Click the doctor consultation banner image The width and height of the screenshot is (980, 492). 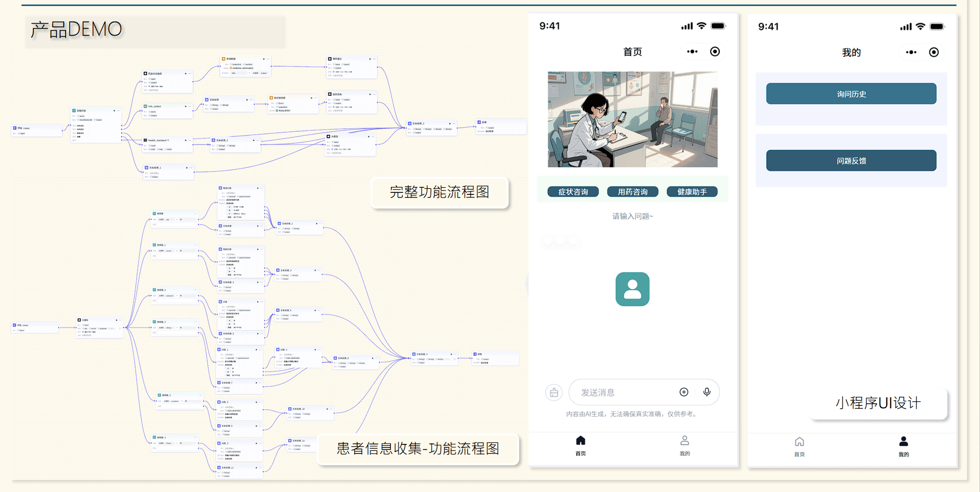[632, 119]
